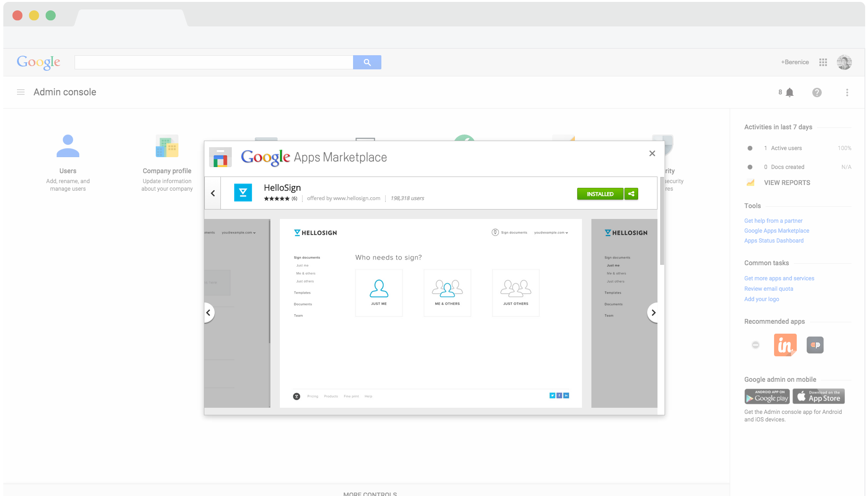Screen dimensions: 868x496
Task: Open the three-dot more options menu
Action: click(847, 92)
